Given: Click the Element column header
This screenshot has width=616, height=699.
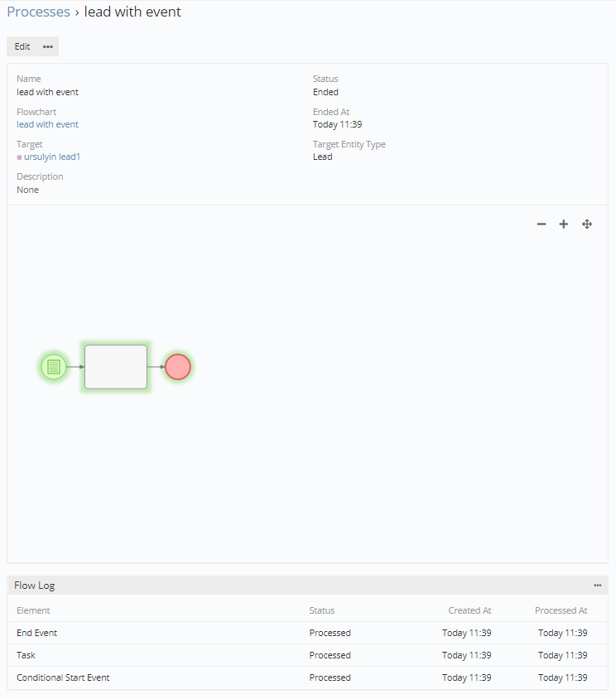Looking at the screenshot, I should point(33,610).
